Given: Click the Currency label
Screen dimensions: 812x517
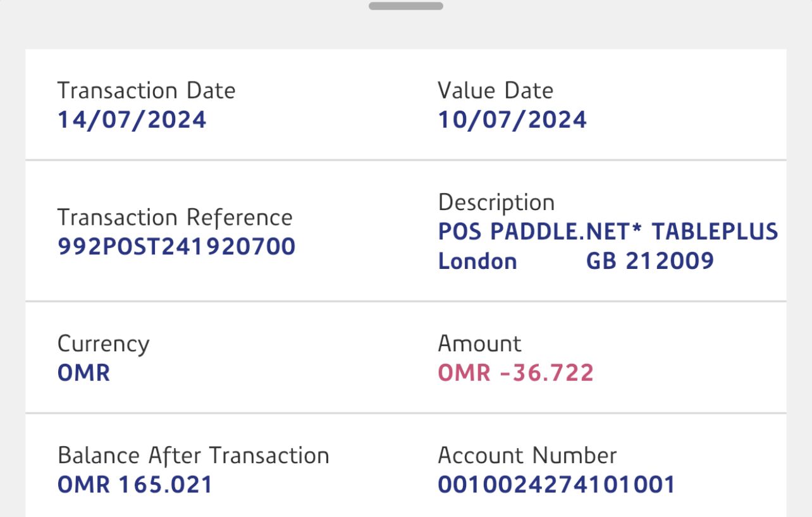Looking at the screenshot, I should [x=103, y=344].
